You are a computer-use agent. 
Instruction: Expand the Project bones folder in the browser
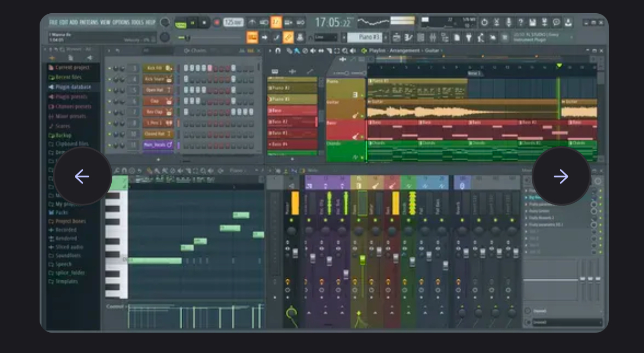[x=67, y=221]
